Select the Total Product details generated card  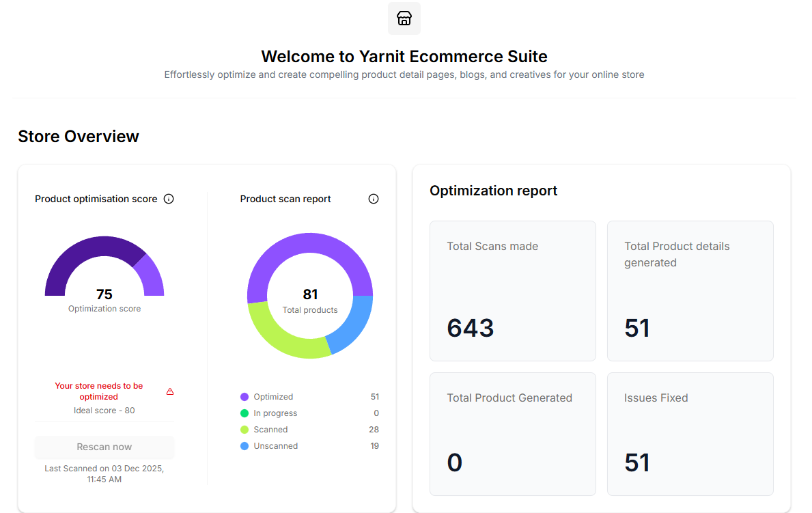click(x=690, y=291)
